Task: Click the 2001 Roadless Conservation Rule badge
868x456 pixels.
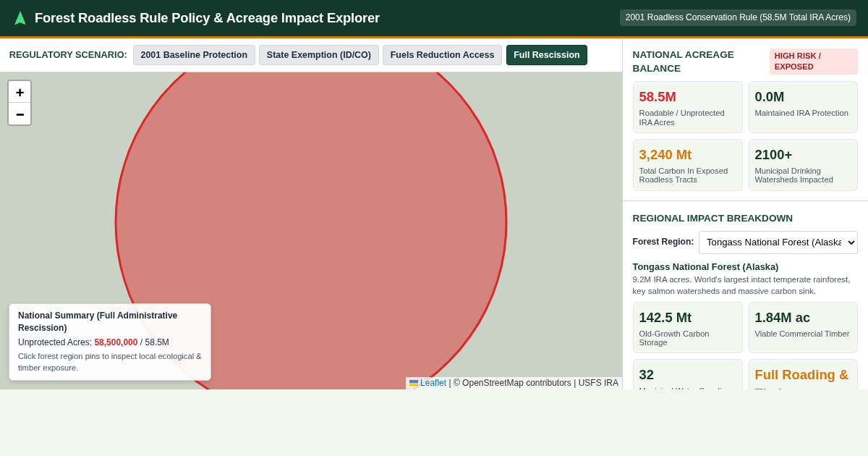Action: click(x=738, y=17)
